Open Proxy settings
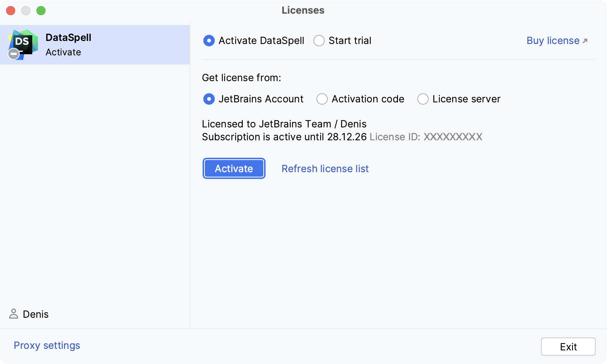 (46, 345)
